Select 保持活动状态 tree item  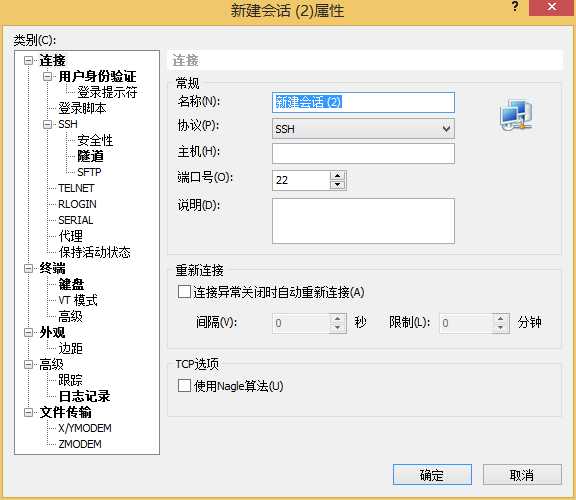(x=94, y=252)
